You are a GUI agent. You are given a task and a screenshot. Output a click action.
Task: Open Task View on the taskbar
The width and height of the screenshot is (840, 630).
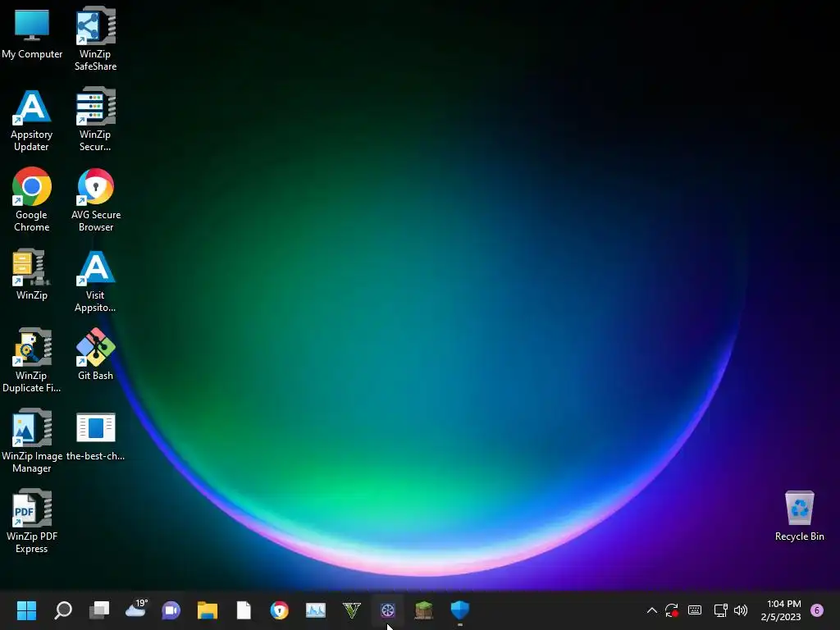[99, 610]
